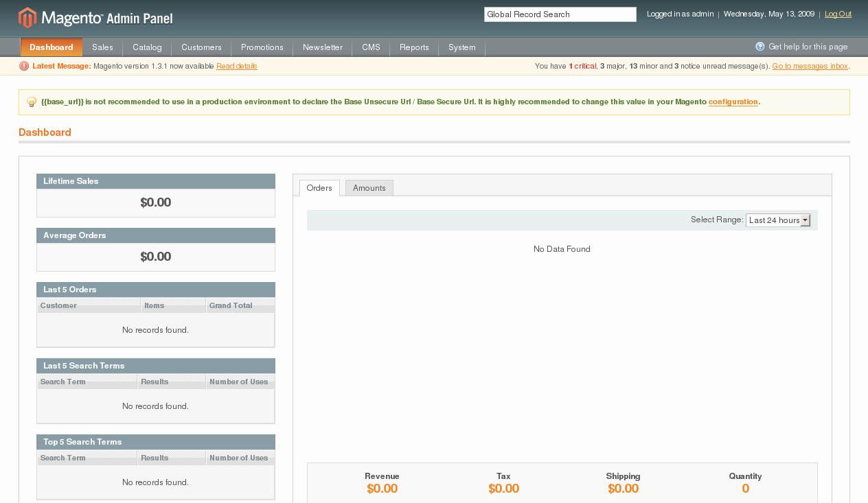Click Search Term header in Top 5 Search Terms
The width and height of the screenshot is (868, 503).
click(x=87, y=458)
